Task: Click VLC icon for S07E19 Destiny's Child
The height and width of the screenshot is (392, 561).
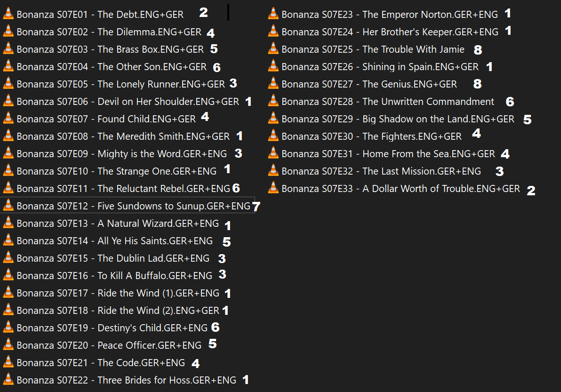Action: coord(8,327)
